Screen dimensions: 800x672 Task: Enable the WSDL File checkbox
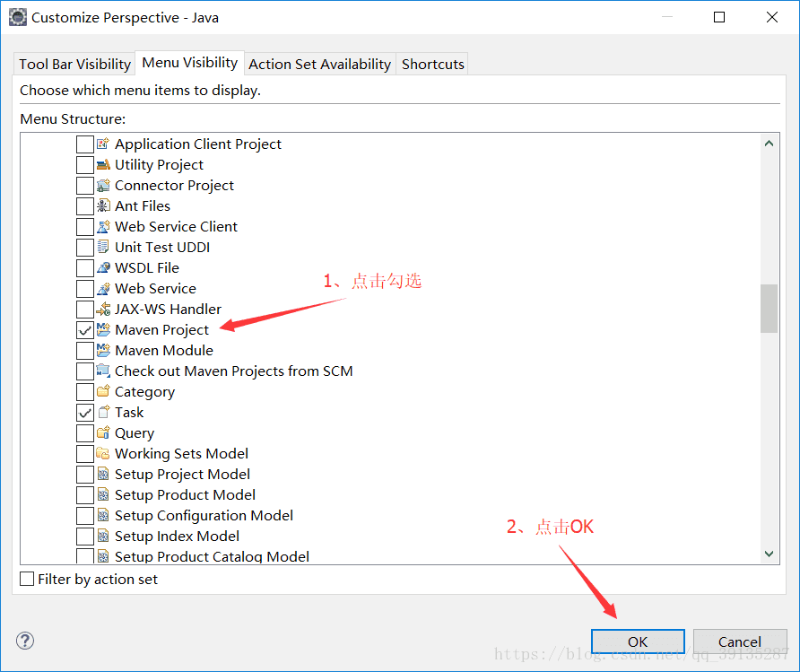click(x=85, y=268)
